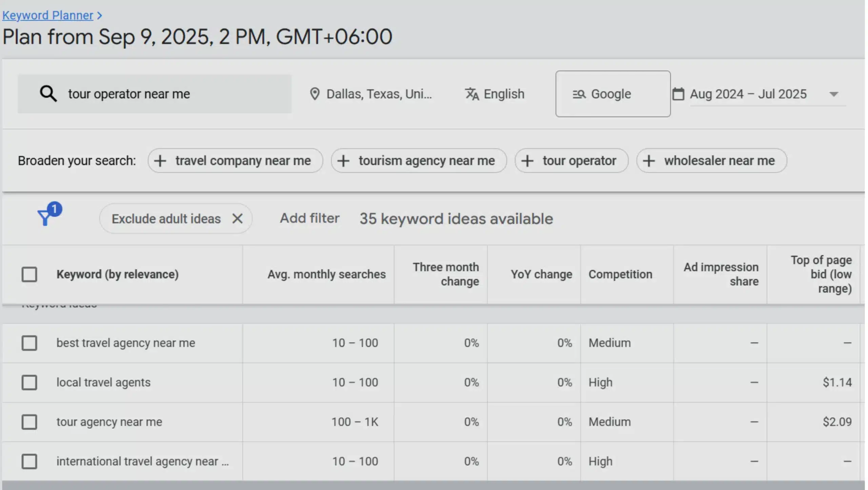Remove the 'Exclude adult ideas' filter
Screen dimensions: 868x490
(237, 218)
